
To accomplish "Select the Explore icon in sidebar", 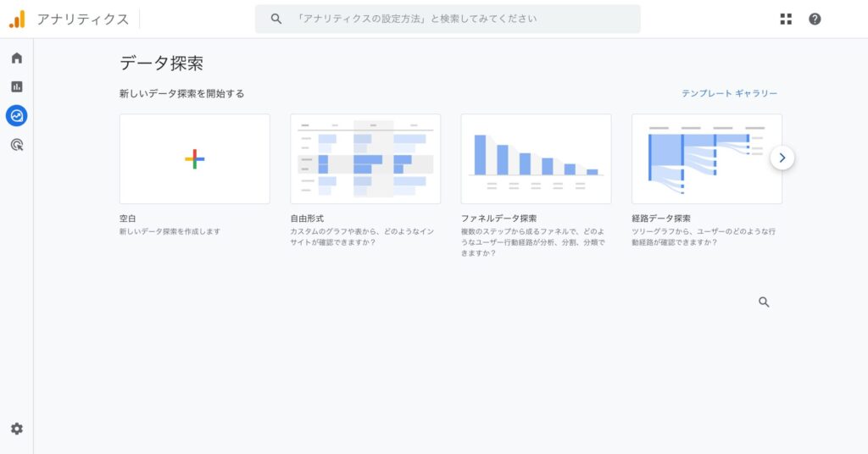I will (17, 115).
